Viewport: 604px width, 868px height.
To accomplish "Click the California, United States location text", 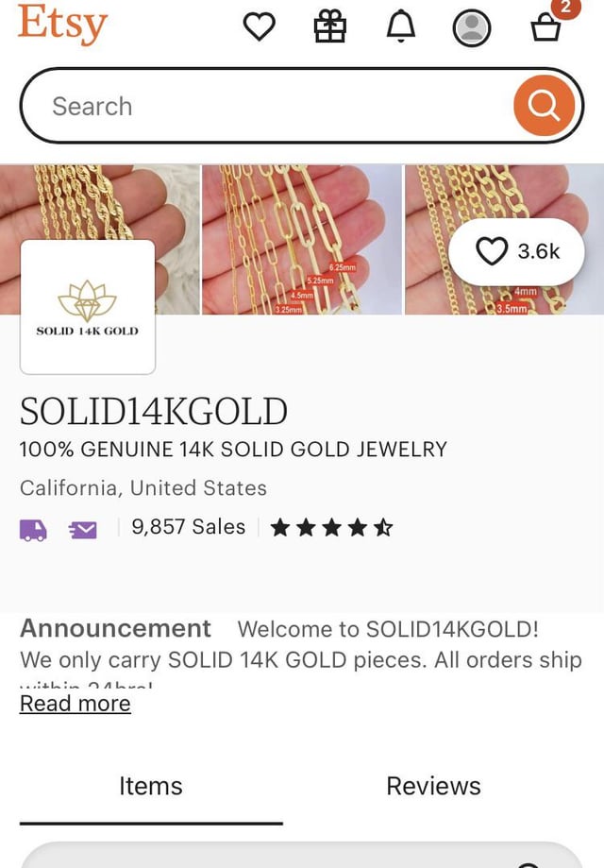I will pyautogui.click(x=143, y=487).
